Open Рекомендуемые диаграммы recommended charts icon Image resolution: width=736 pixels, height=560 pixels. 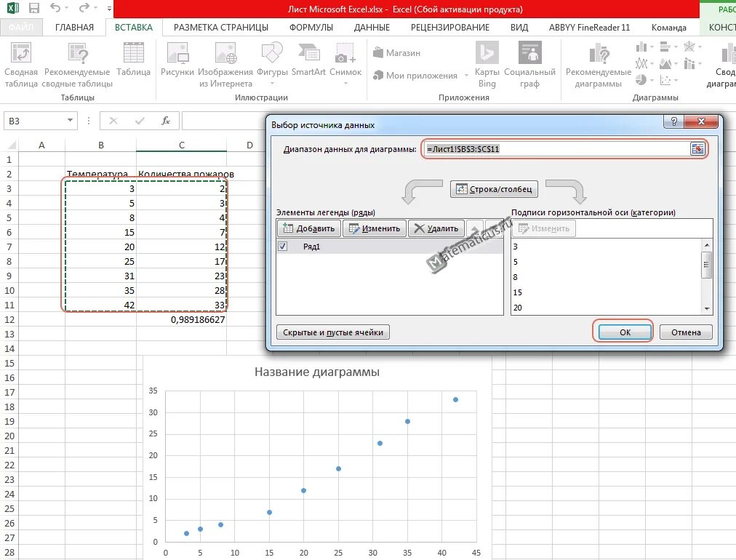(x=599, y=52)
